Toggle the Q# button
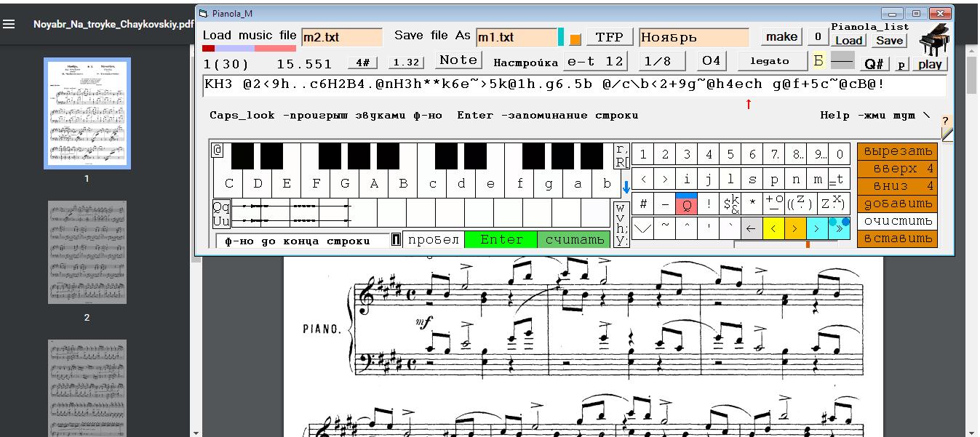The height and width of the screenshot is (437, 980). point(875,64)
